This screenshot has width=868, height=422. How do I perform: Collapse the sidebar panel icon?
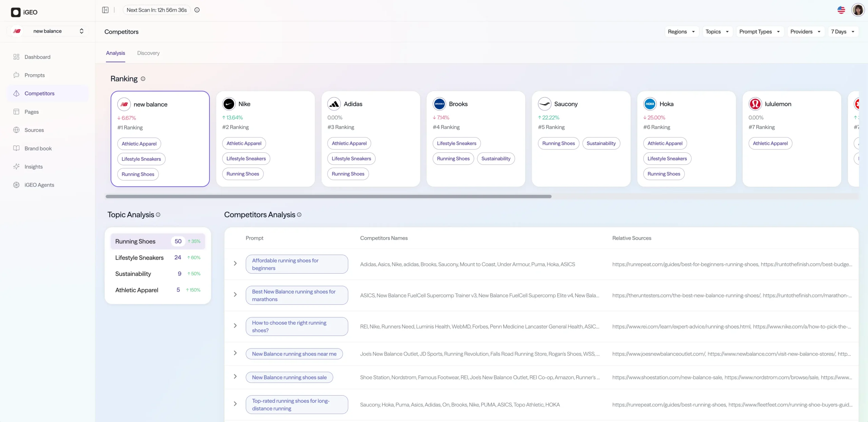click(105, 10)
